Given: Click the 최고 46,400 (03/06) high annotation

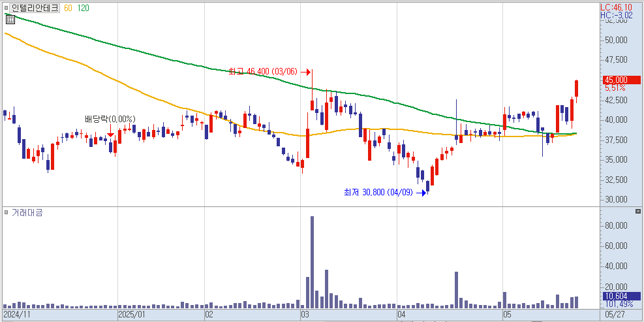Looking at the screenshot, I should click(263, 72).
